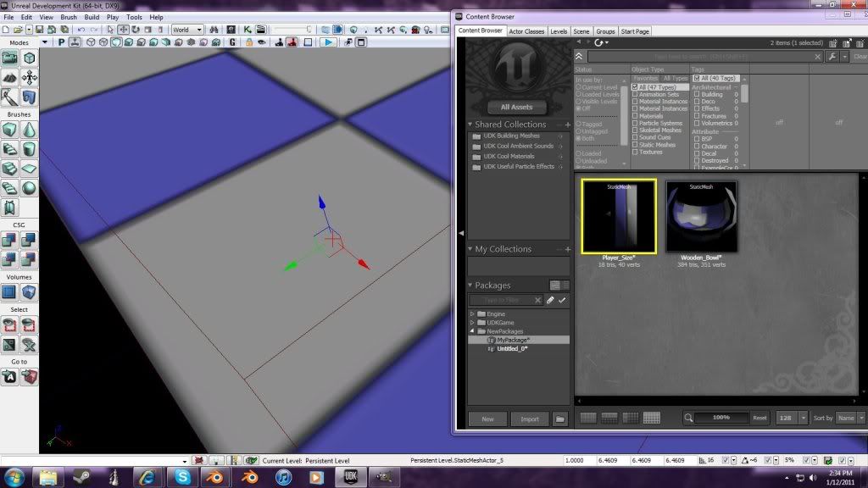868x488 pixels.
Task: Create a sheet builder brush
Action: (29, 169)
